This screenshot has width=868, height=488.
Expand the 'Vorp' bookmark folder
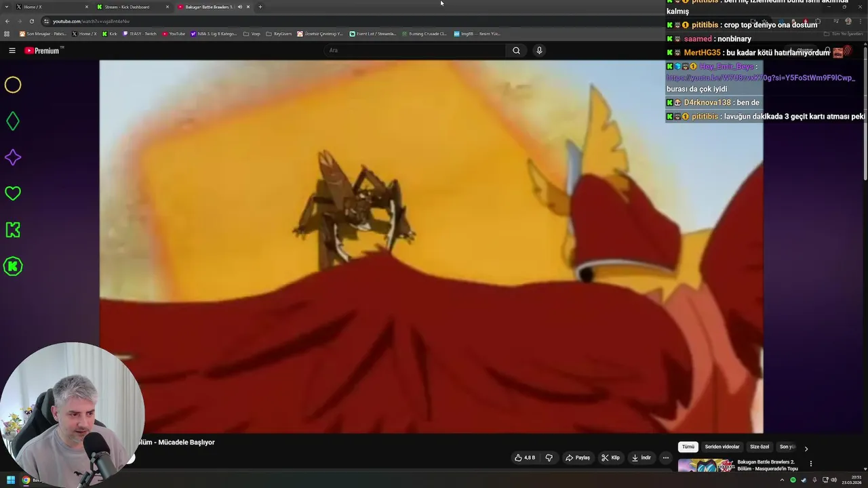(252, 33)
